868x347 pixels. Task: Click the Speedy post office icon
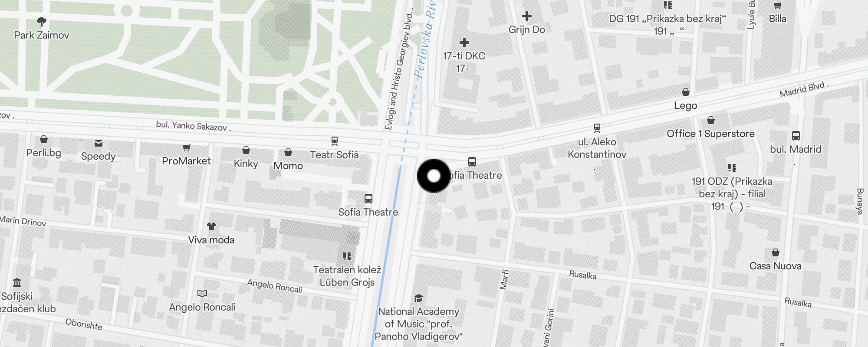pyautogui.click(x=99, y=143)
